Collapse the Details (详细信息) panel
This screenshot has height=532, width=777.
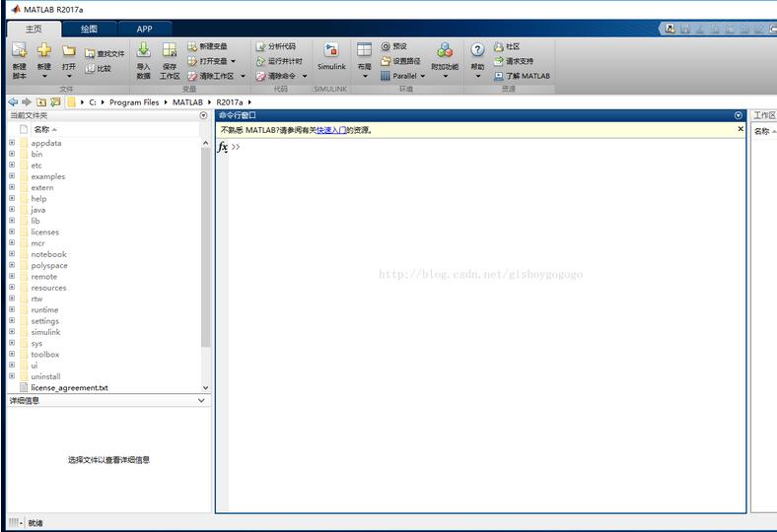(201, 400)
